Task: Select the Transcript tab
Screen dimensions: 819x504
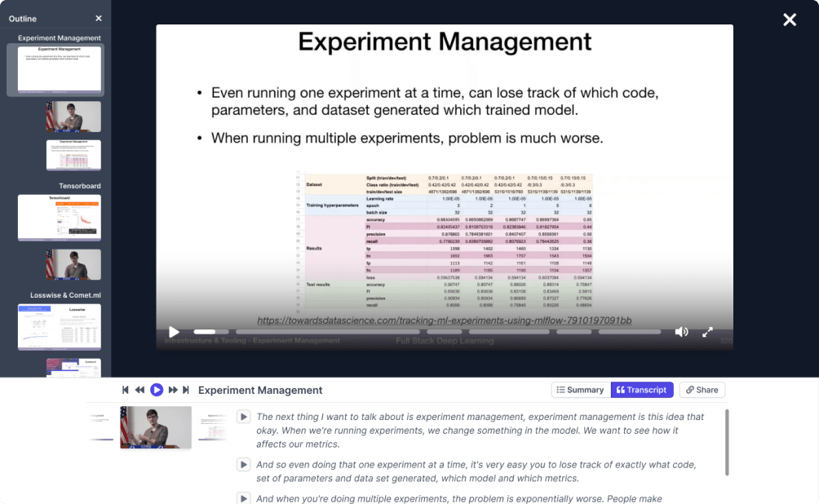Action: [642, 390]
